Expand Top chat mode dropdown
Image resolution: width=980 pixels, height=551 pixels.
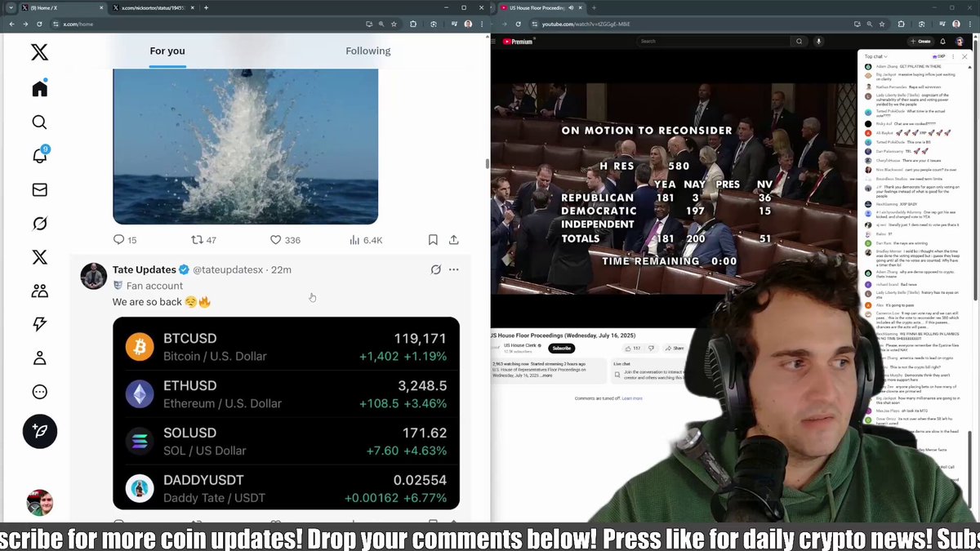[875, 56]
